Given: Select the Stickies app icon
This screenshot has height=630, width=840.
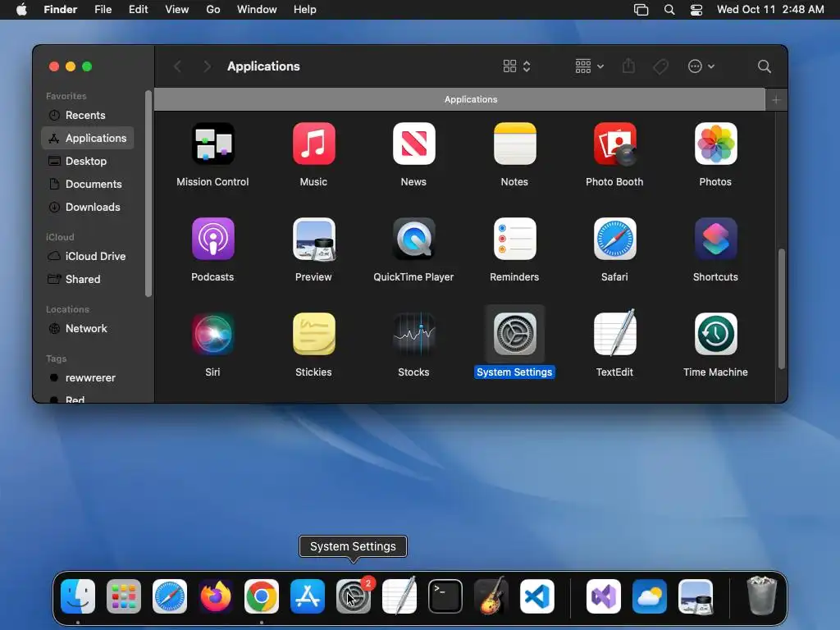Looking at the screenshot, I should point(313,334).
